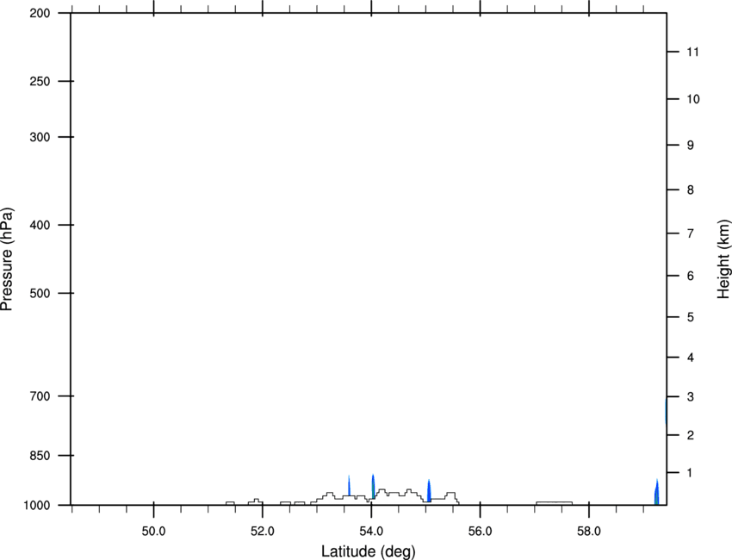Click the 56.0 latitude label

[481, 531]
